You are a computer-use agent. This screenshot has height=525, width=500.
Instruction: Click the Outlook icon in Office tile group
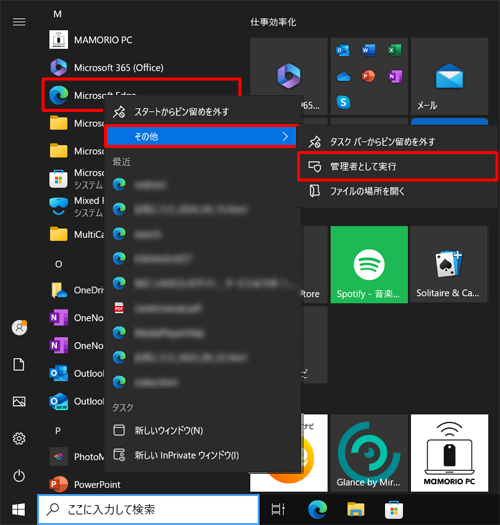(343, 51)
